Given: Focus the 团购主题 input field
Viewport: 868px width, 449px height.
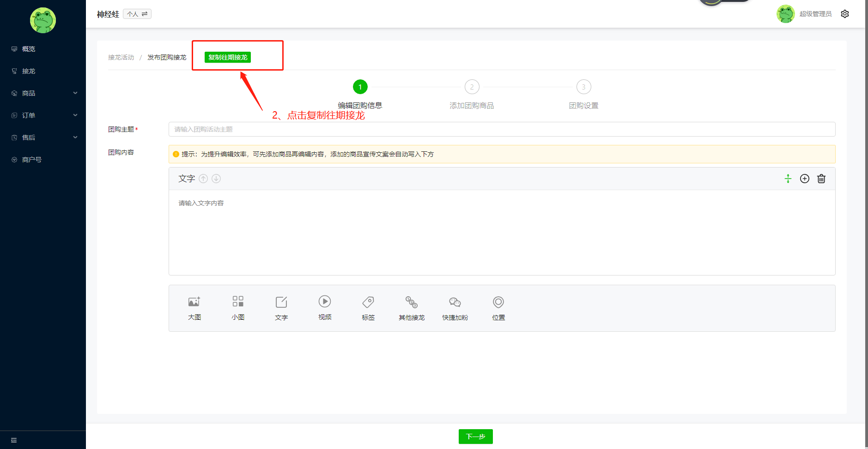Looking at the screenshot, I should (502, 129).
